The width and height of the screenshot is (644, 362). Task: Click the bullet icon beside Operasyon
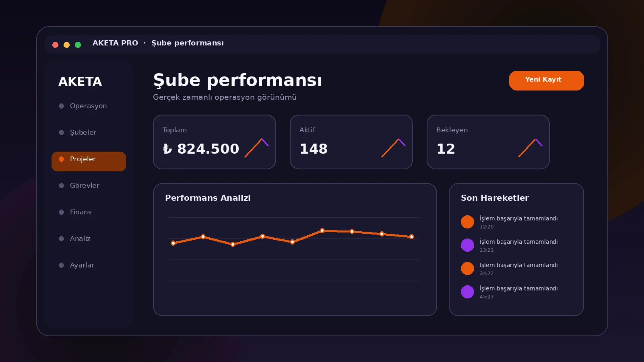click(62, 106)
